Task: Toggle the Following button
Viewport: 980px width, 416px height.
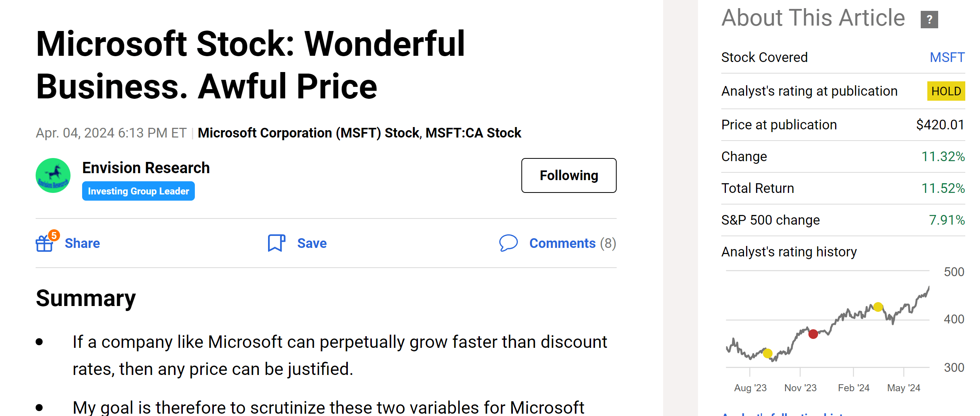Action: [569, 175]
